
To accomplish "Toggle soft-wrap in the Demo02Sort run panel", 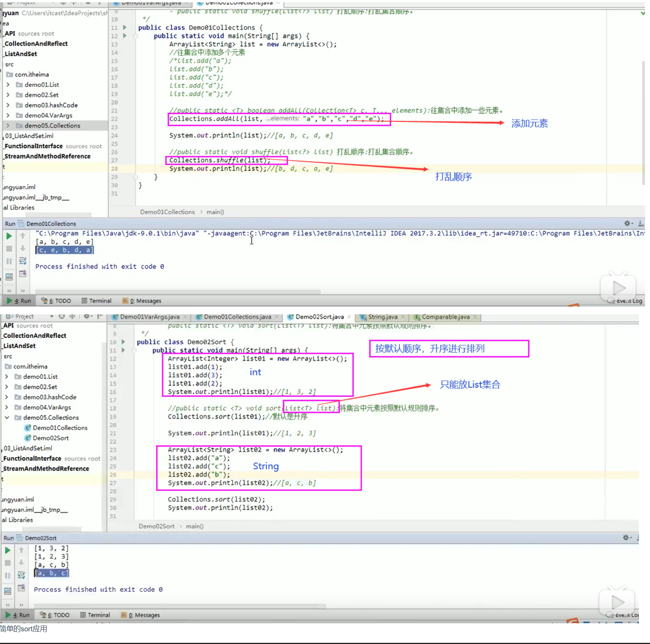I will pos(21,575).
